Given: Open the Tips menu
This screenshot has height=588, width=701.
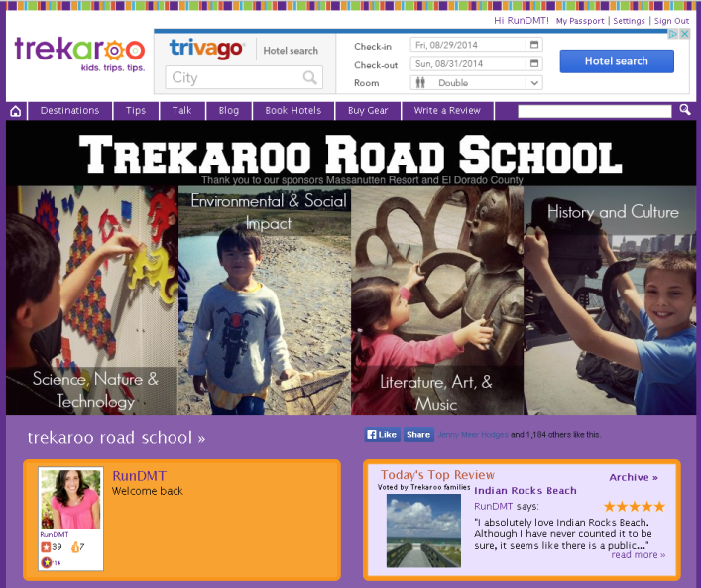Looking at the screenshot, I should tap(136, 111).
